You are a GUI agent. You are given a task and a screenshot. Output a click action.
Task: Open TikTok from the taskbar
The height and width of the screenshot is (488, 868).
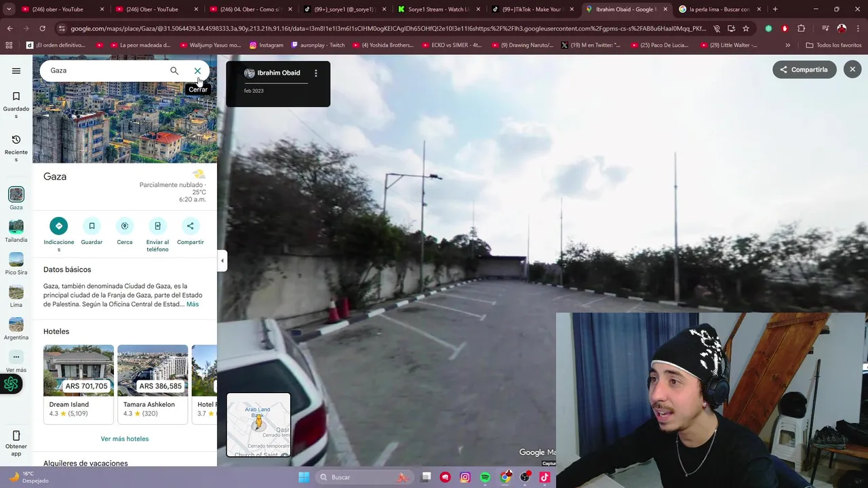[x=545, y=477]
